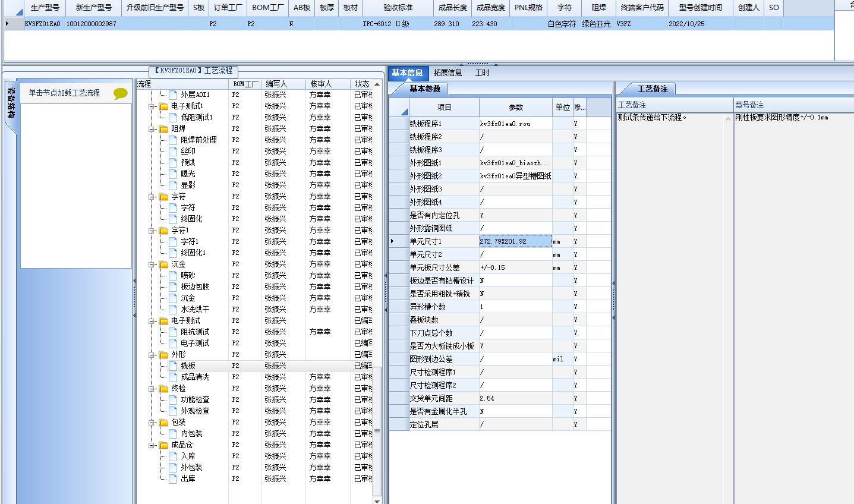Click the document icon beside 外包装

pos(173,467)
